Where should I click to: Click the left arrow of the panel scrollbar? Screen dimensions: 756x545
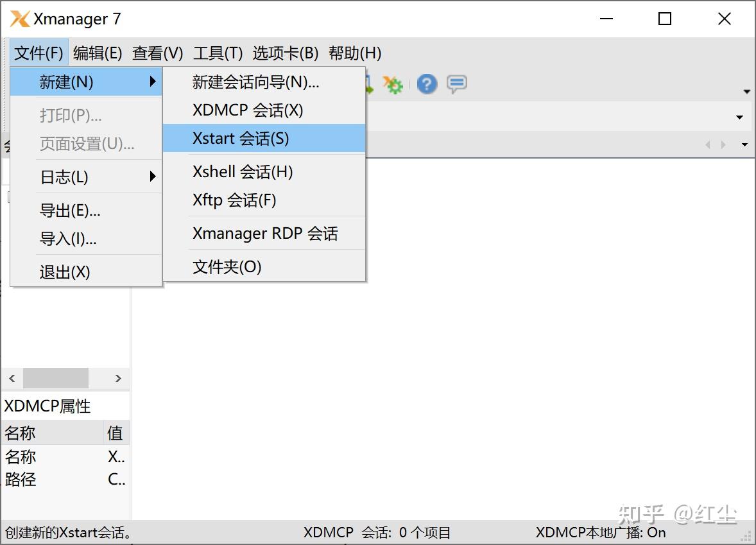click(x=11, y=379)
